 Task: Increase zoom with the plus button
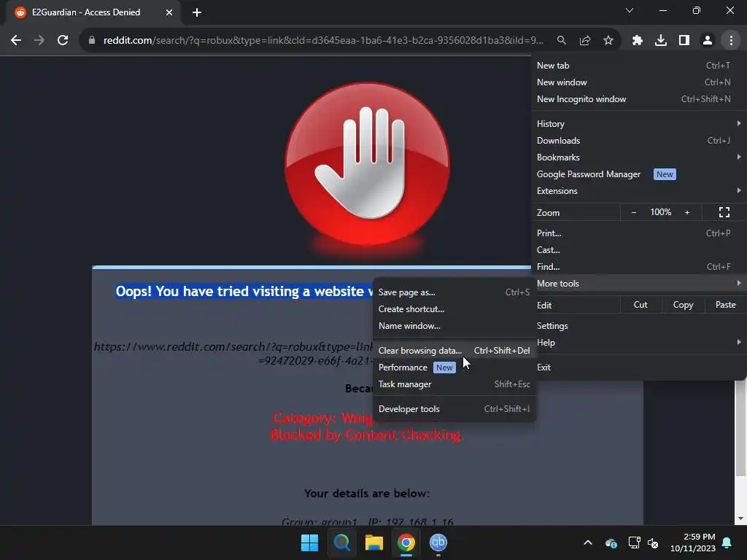pyautogui.click(x=687, y=212)
